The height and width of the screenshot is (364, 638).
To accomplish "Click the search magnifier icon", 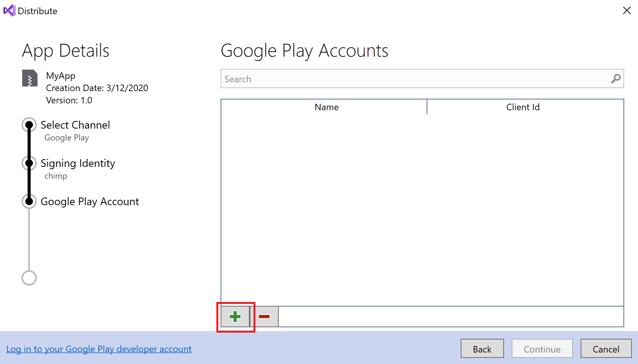I will [x=615, y=79].
